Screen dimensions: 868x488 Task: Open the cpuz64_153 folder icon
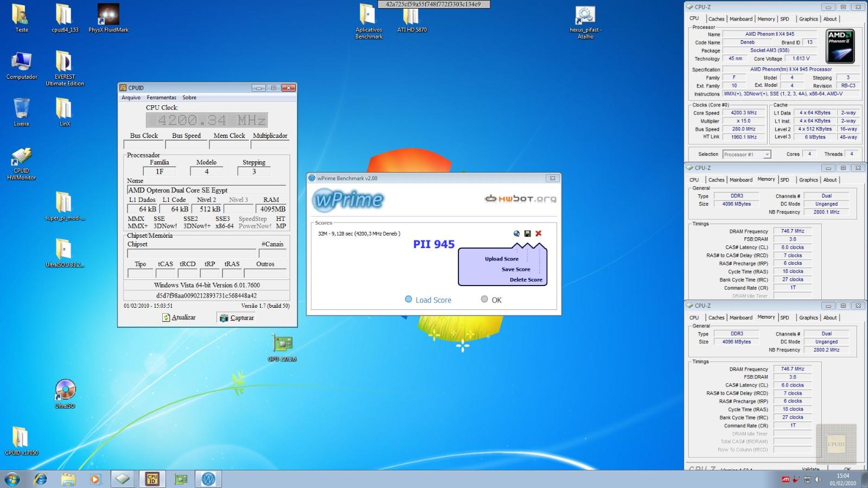click(x=65, y=18)
